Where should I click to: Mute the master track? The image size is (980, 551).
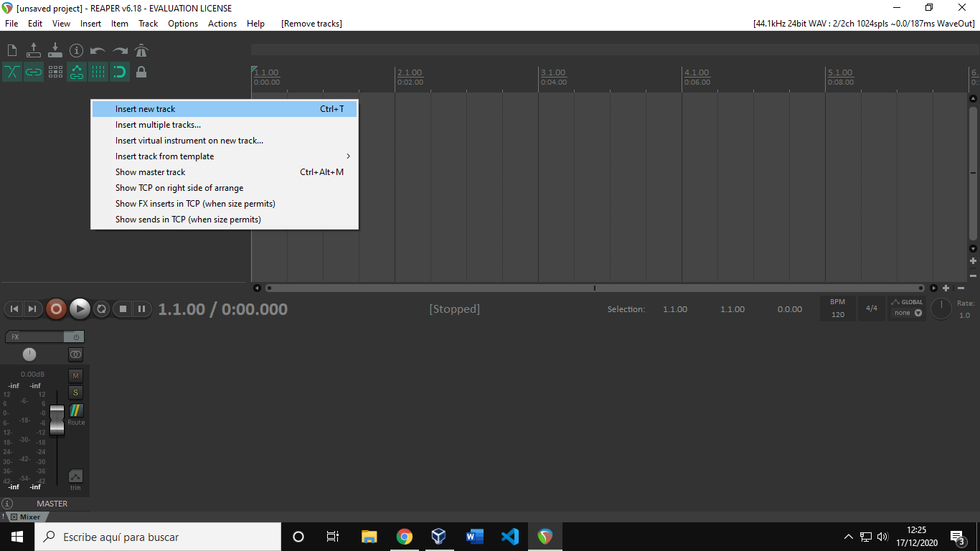(75, 376)
